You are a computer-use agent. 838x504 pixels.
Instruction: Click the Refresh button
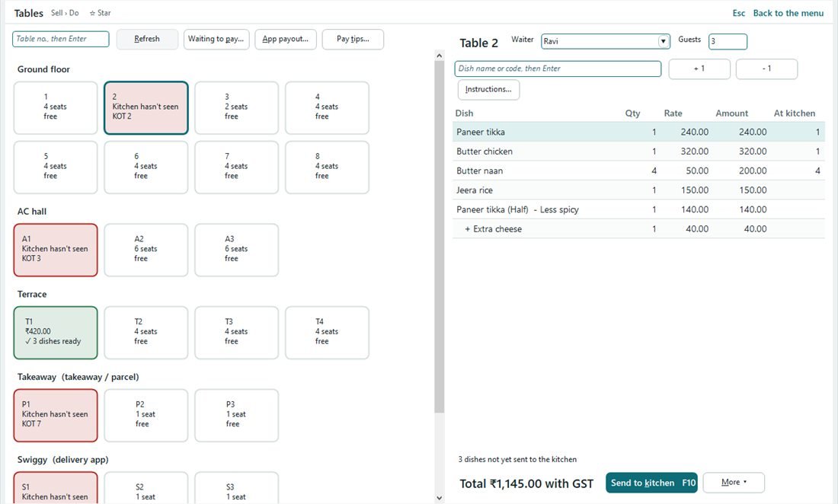pos(147,39)
